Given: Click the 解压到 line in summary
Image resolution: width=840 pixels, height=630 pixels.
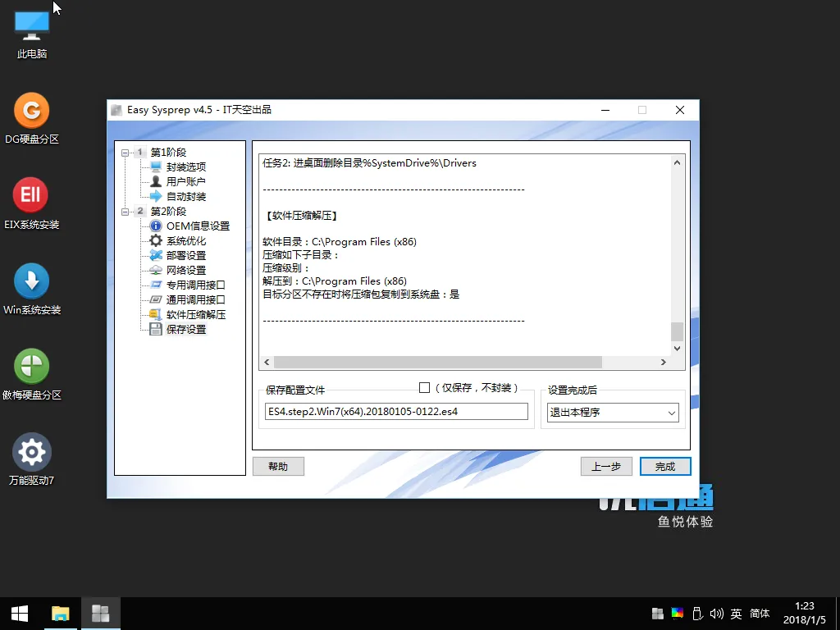Looking at the screenshot, I should click(x=335, y=281).
